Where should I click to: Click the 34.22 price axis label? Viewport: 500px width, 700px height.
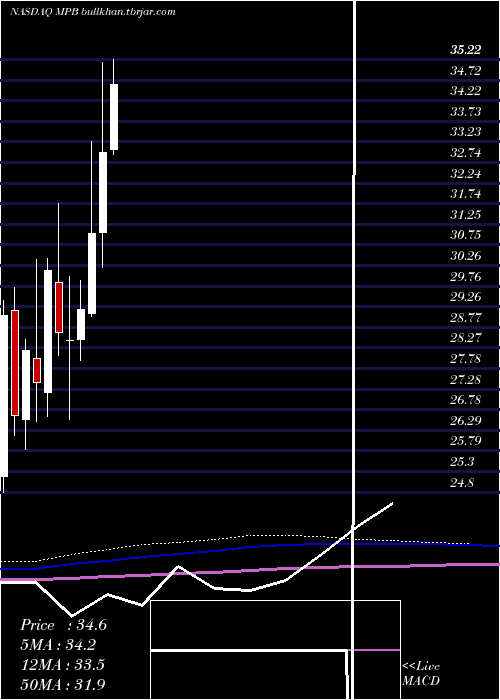click(x=465, y=91)
